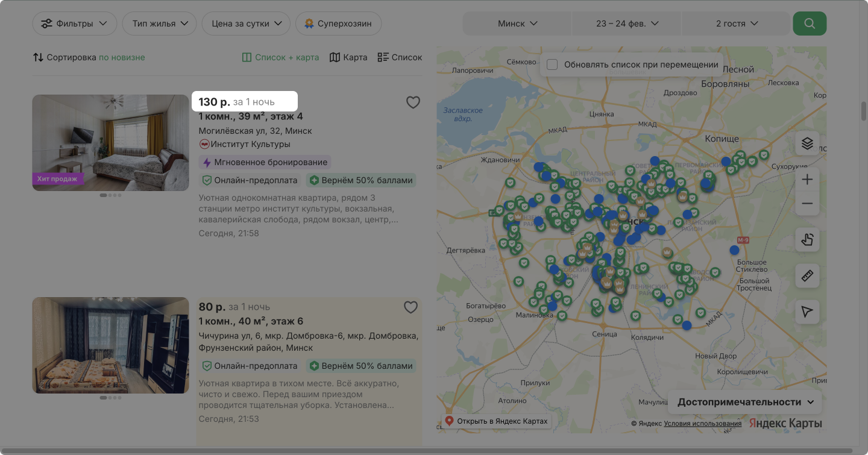Image resolution: width=868 pixels, height=455 pixels.
Task: Select the map hand-draw area tool
Action: pyautogui.click(x=807, y=240)
